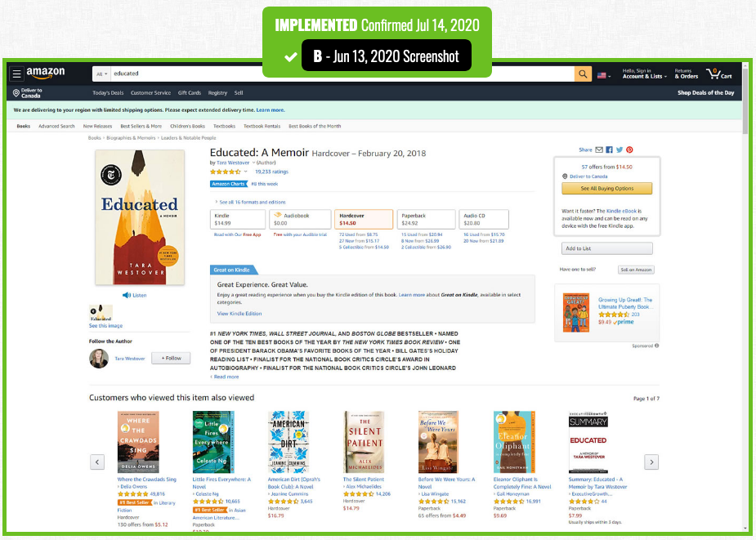Open the Add to List dropdown
The image size is (756, 540).
[x=607, y=248]
